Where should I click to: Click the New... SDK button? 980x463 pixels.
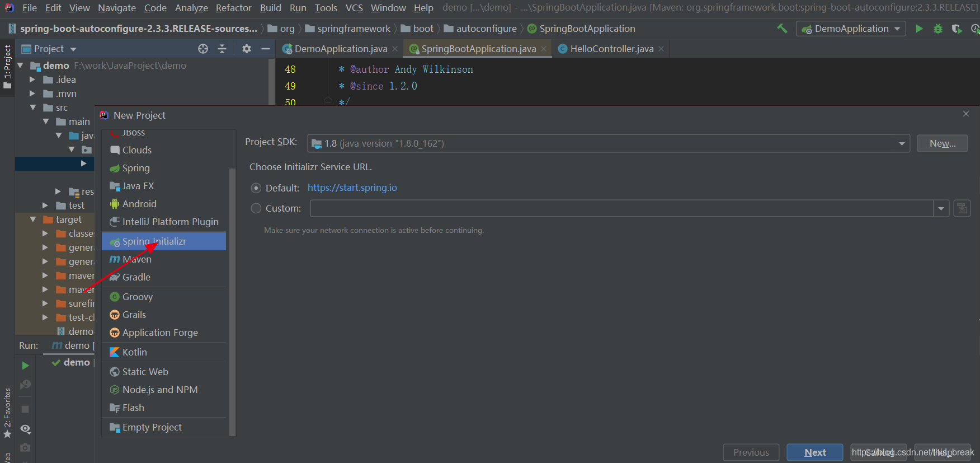point(943,143)
